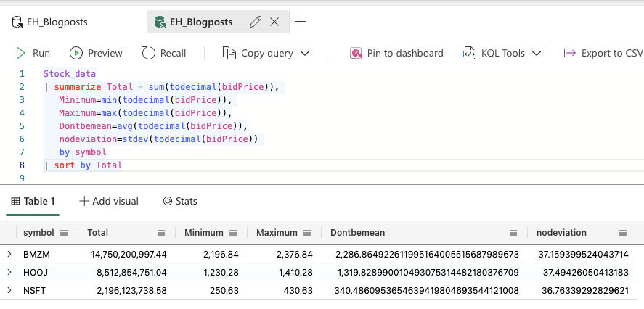Expand the NSFT result row
Image resolution: width=644 pixels, height=309 pixels.
(9, 290)
